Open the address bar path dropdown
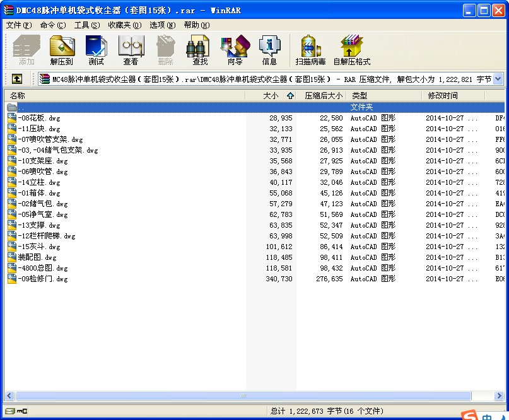Image resolution: width=509 pixels, height=420 pixels. [498, 79]
